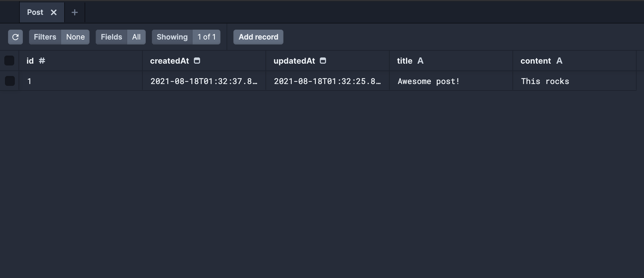
Task: Enable selection of the first row's checkbox
Action: point(10,81)
